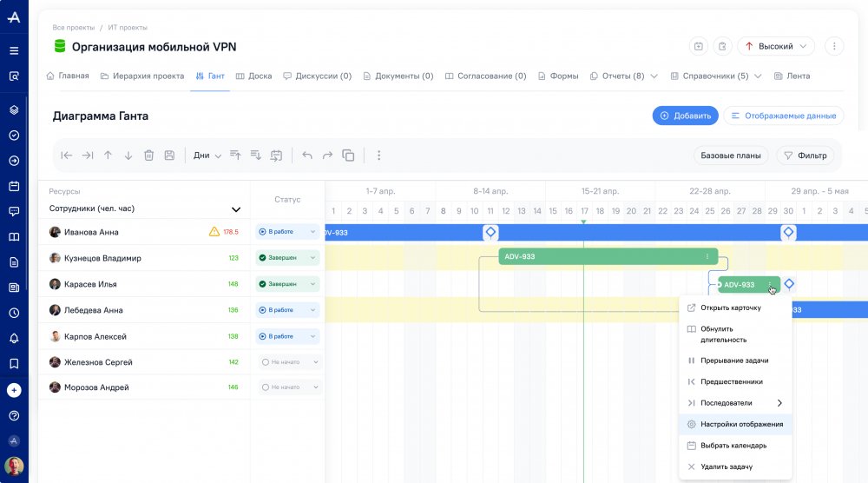The width and height of the screenshot is (868, 483).
Task: Click the outdent arrow icon in toolbar
Action: 67,155
